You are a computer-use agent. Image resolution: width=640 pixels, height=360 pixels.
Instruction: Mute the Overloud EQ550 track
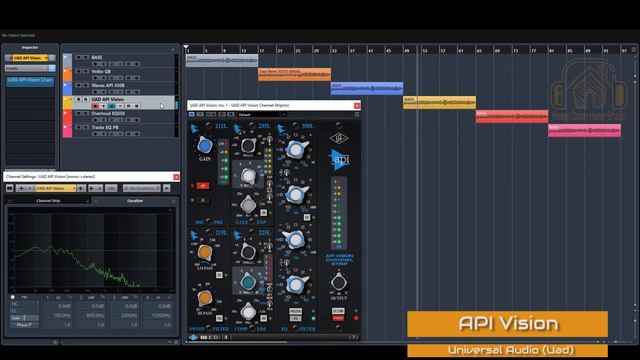pyautogui.click(x=78, y=113)
